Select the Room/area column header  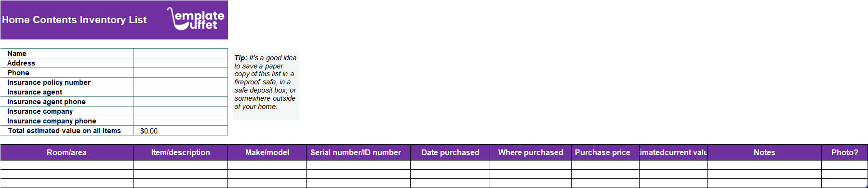[x=67, y=152]
